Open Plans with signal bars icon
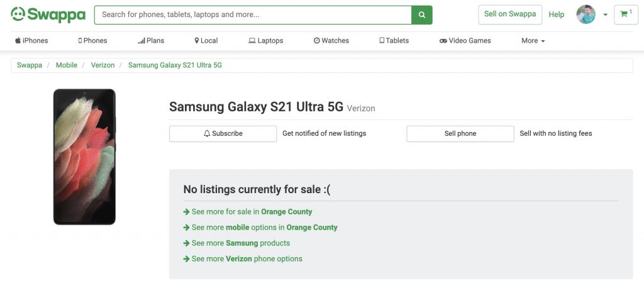The width and height of the screenshot is (644, 290). coord(151,41)
